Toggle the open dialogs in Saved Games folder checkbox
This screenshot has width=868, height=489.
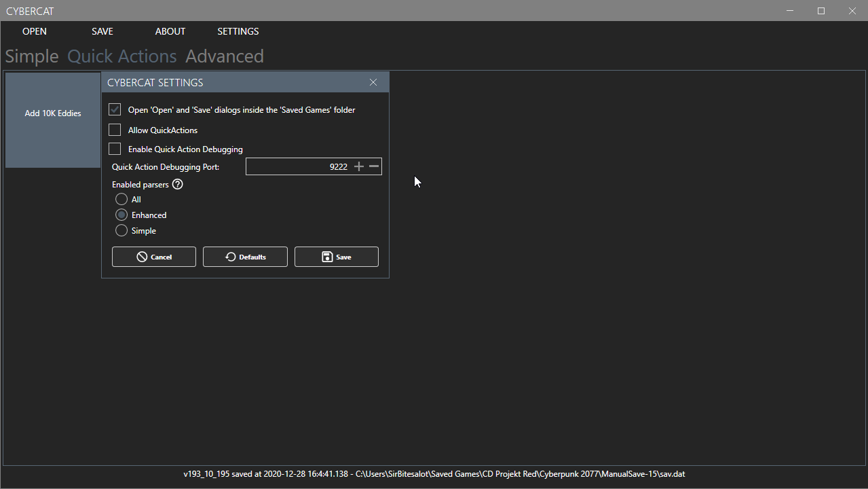point(115,109)
